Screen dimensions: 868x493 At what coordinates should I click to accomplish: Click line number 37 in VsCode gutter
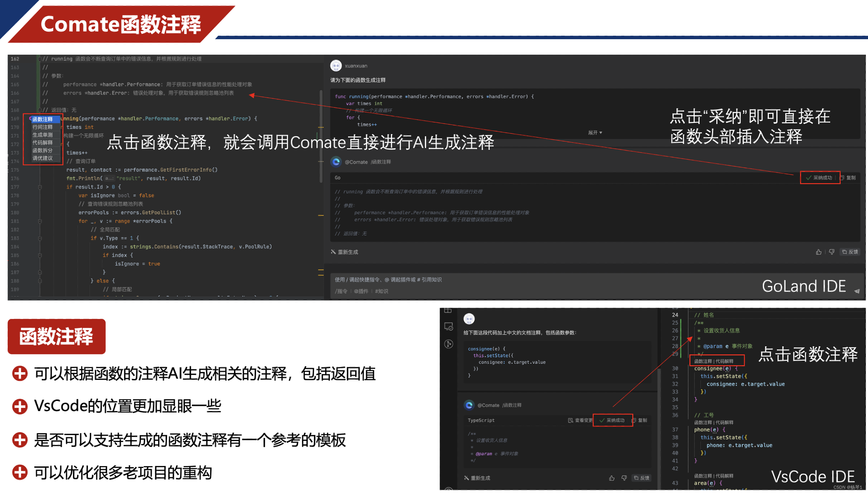(x=675, y=430)
